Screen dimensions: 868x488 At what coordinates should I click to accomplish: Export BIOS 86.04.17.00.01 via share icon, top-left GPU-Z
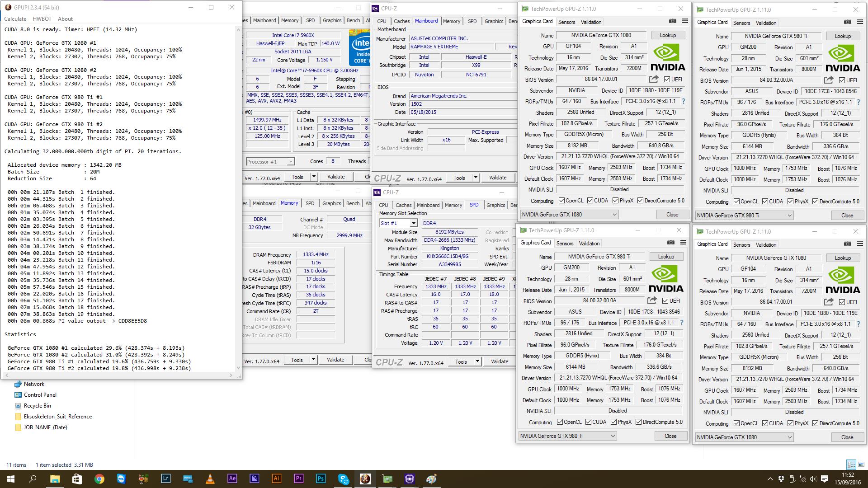pos(654,79)
